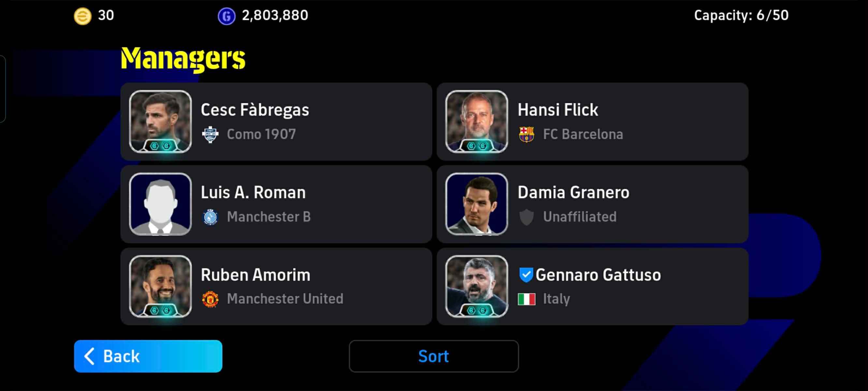The width and height of the screenshot is (868, 391).
Task: Choose the Damia Granero manager card
Action: pos(592,204)
